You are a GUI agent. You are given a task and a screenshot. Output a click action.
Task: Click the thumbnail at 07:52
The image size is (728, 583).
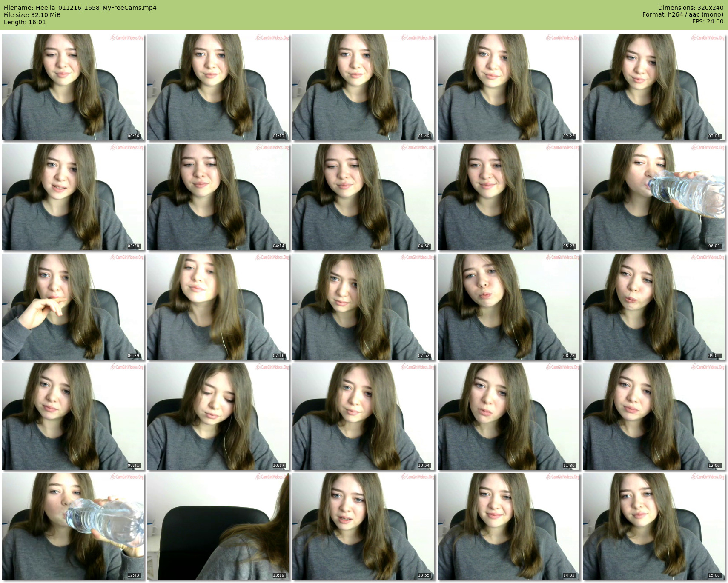pos(363,307)
